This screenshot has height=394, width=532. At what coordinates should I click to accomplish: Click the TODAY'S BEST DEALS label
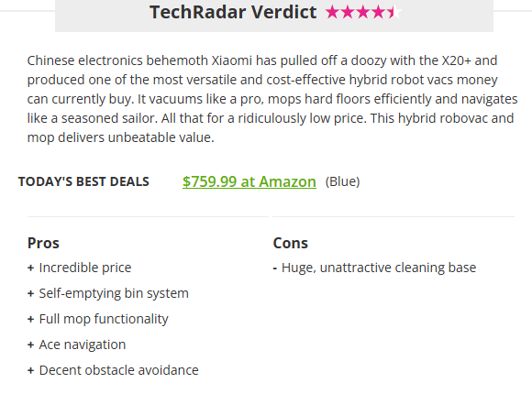83,181
